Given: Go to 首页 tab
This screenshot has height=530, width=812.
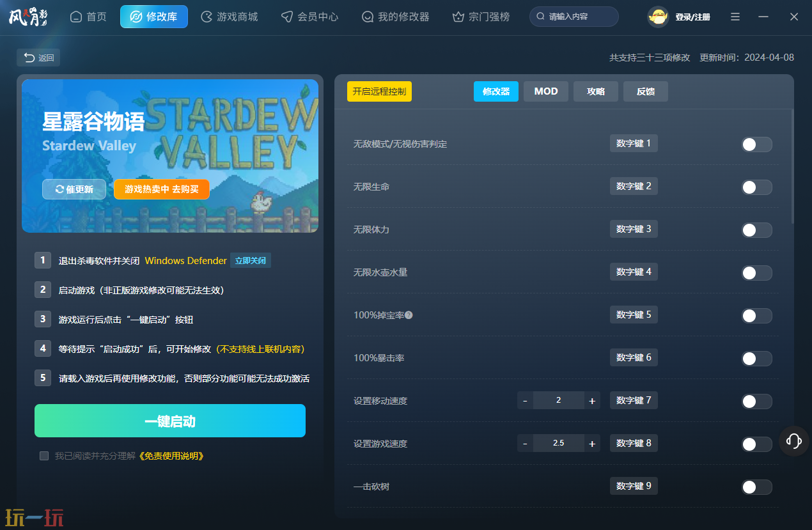Looking at the screenshot, I should coord(88,17).
